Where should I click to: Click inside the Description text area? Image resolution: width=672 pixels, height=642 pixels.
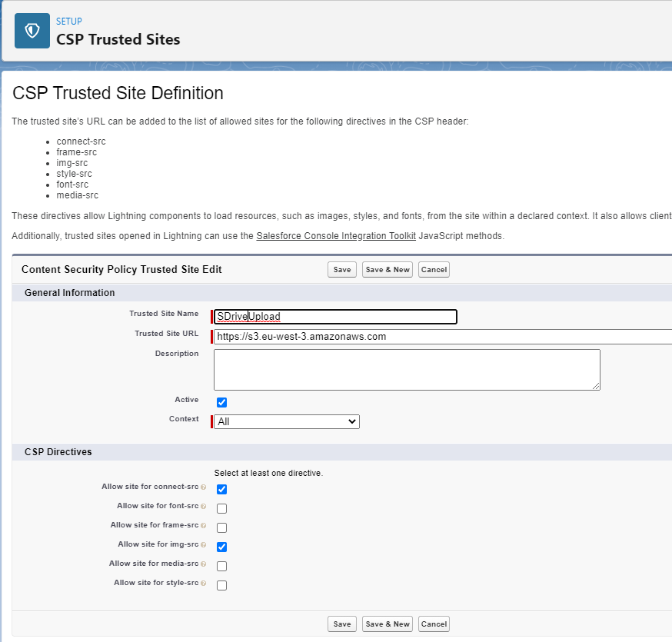406,369
